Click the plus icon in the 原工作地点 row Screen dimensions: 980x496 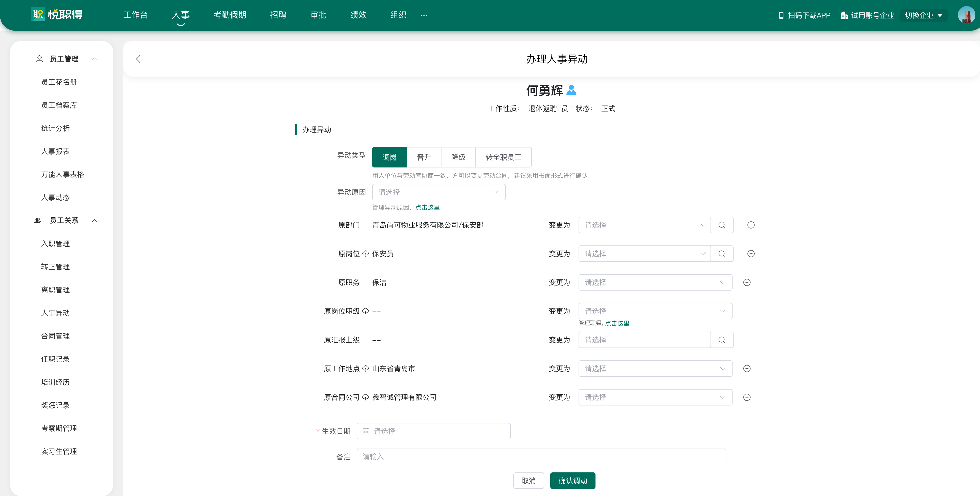(x=747, y=369)
